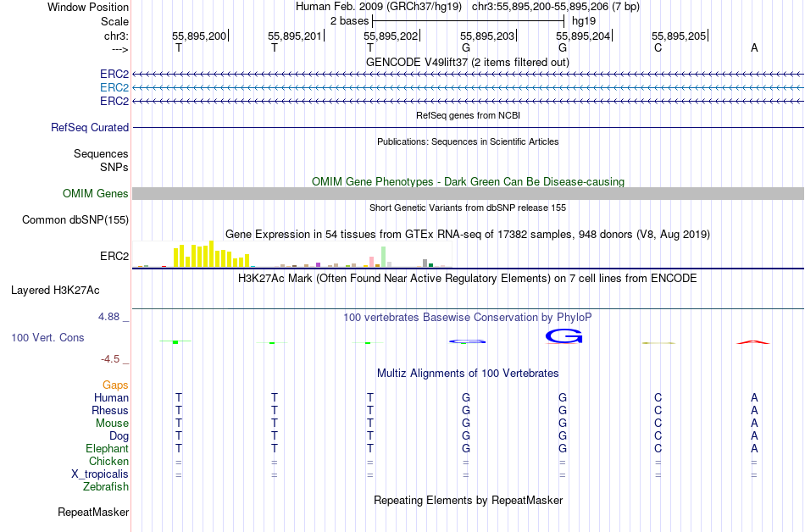Image resolution: width=805 pixels, height=532 pixels.
Task: Click the chr3:55,895,200-55,895,206 (7 bp) position text
Action: click(x=556, y=7)
